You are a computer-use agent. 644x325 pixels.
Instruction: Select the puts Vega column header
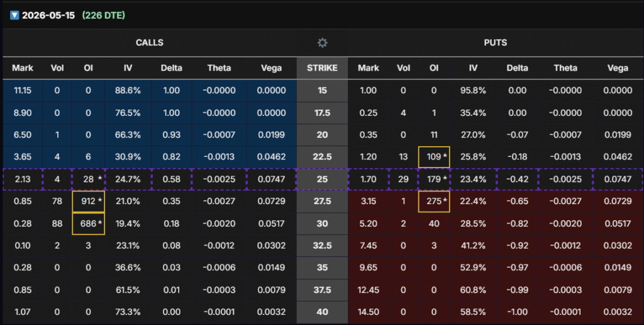pyautogui.click(x=618, y=68)
